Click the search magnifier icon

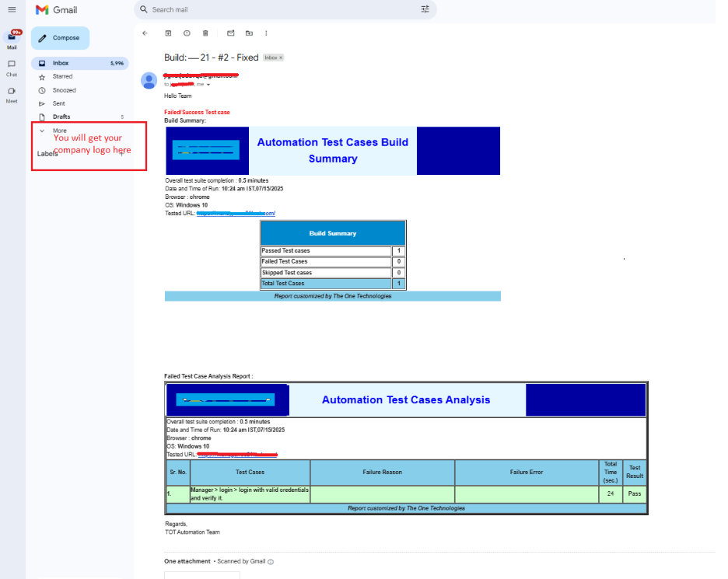(143, 9)
